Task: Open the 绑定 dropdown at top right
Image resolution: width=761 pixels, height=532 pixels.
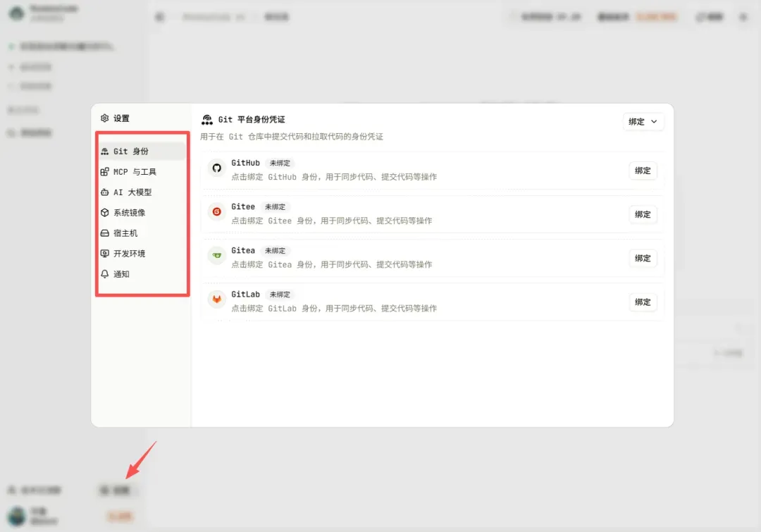Action: (643, 121)
